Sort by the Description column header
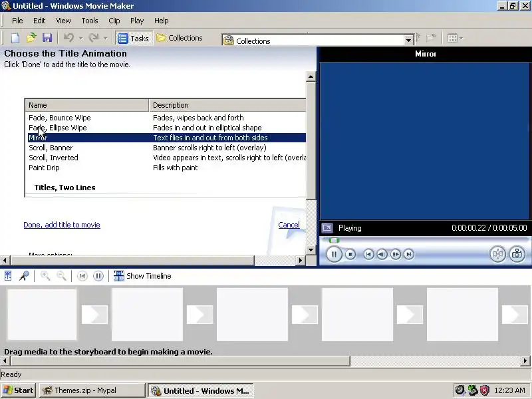The height and width of the screenshot is (399, 532). tap(227, 105)
